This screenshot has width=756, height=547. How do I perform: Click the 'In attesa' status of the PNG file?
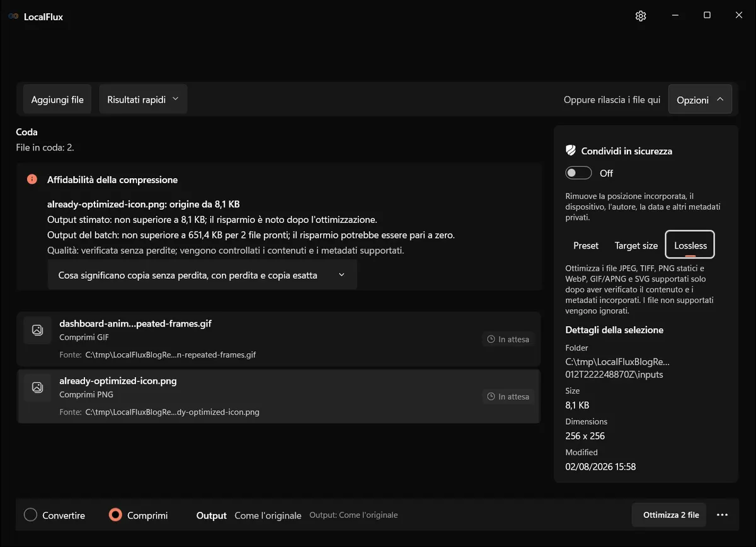click(508, 397)
